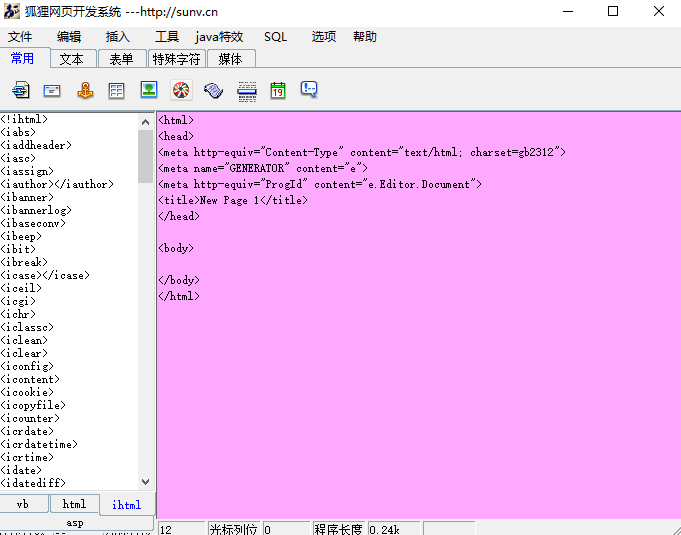Select <idatediff> in the tag list
This screenshot has height=535, width=681.
33,483
